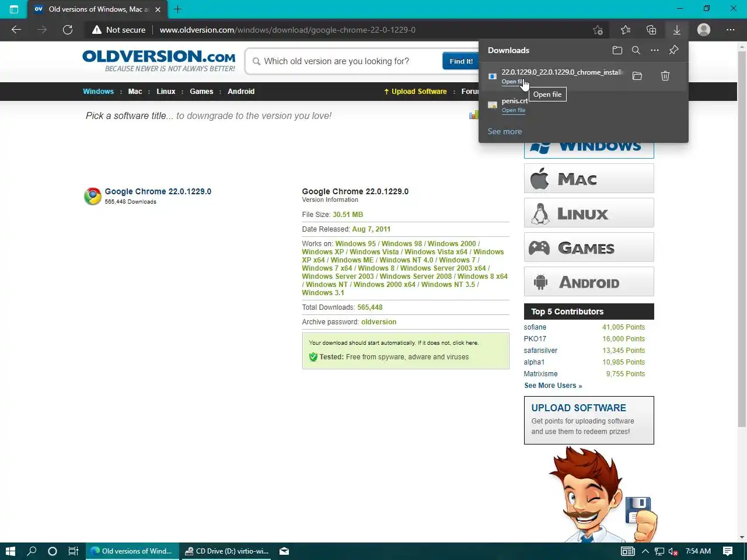Open contributor safarisilver profile
Screen dimensions: 747x560
coord(540,351)
